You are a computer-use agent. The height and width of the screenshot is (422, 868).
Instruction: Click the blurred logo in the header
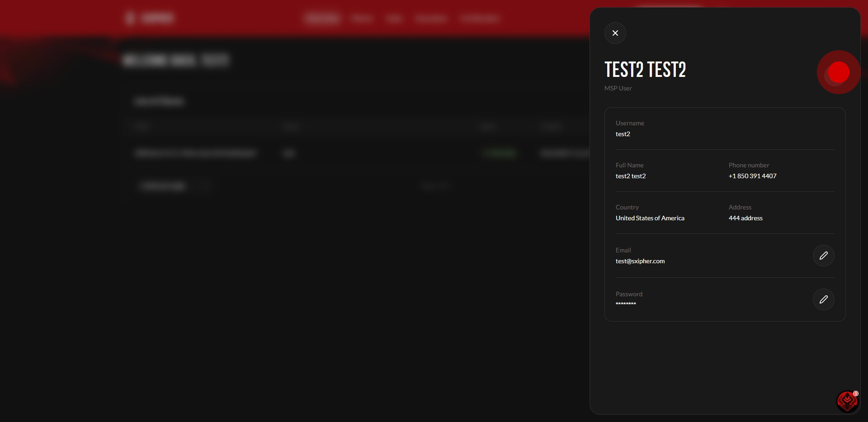click(x=149, y=18)
